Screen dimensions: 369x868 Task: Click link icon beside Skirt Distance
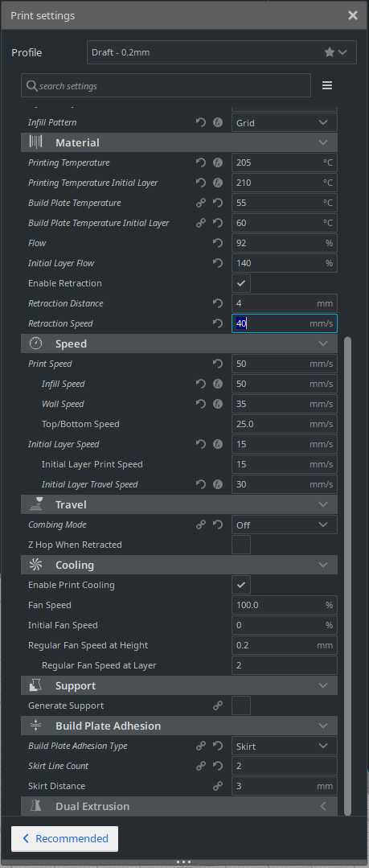click(218, 786)
